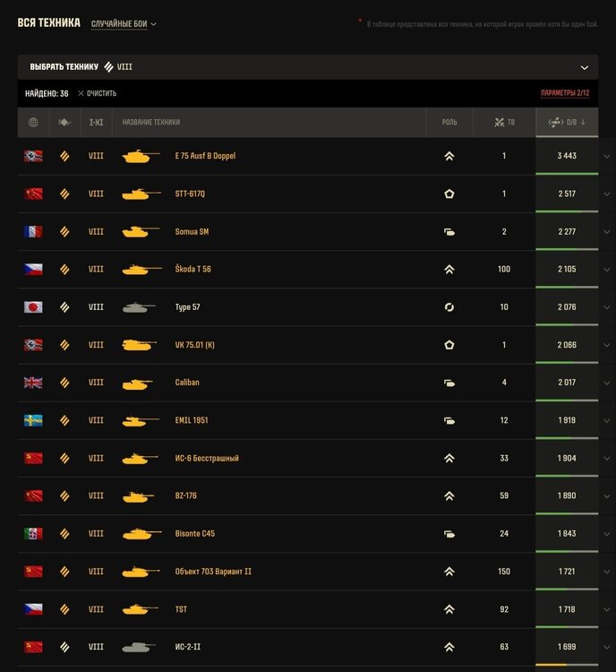This screenshot has height=672, width=616.
Task: Click the Škoda T 56 role chevron icon
Action: coord(449,270)
